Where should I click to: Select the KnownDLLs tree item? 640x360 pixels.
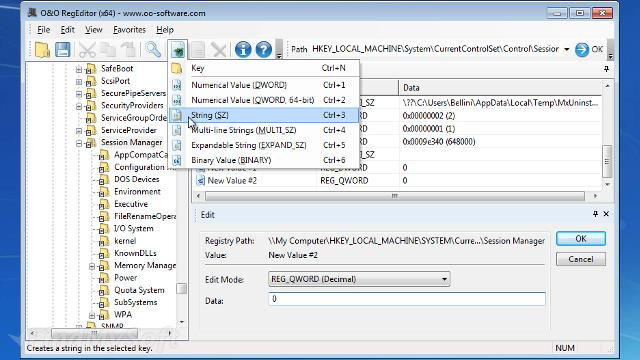(135, 253)
